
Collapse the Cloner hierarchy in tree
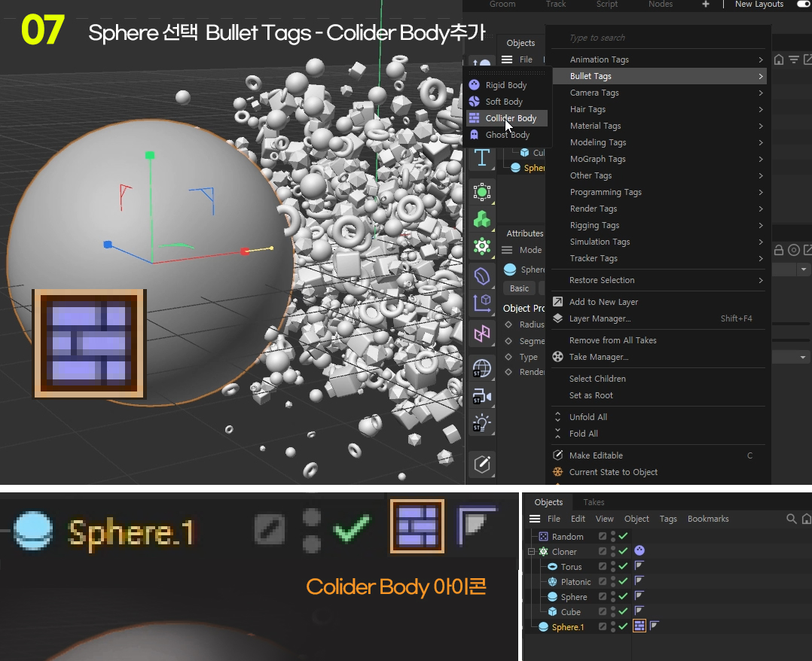(x=531, y=552)
